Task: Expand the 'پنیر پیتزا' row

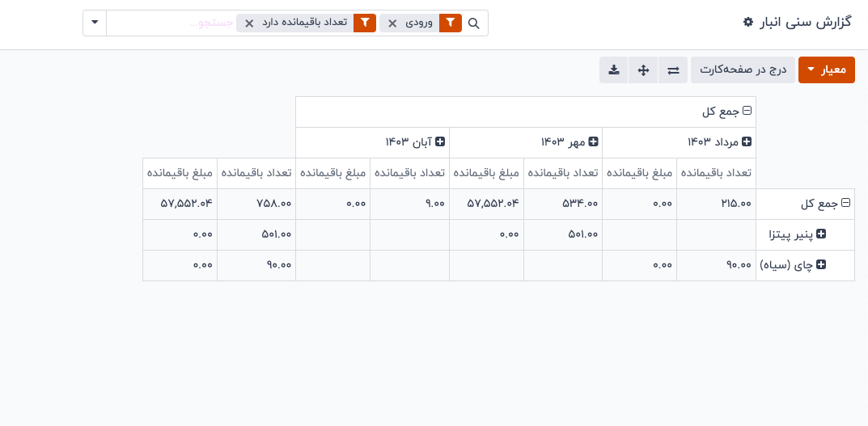Action: tap(821, 234)
